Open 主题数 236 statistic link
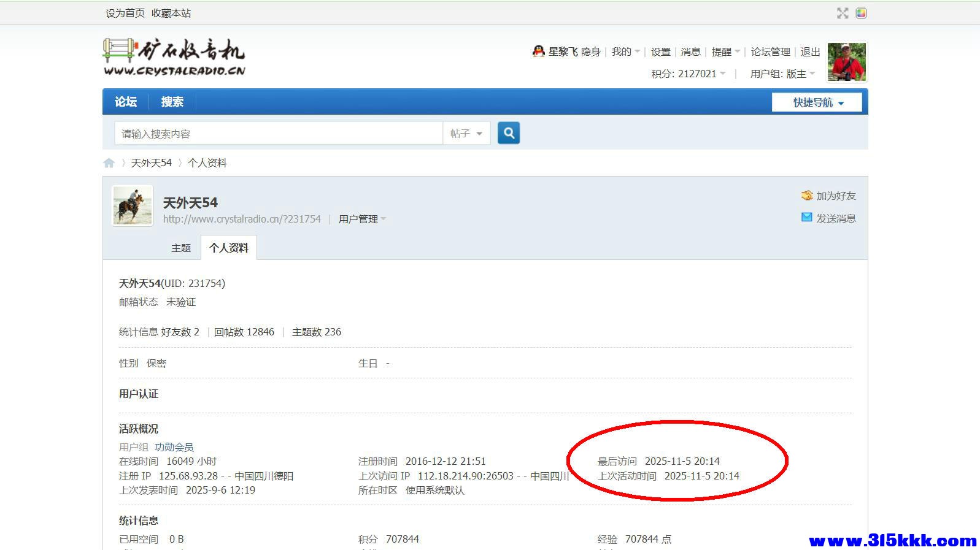The image size is (980, 550). (x=317, y=332)
